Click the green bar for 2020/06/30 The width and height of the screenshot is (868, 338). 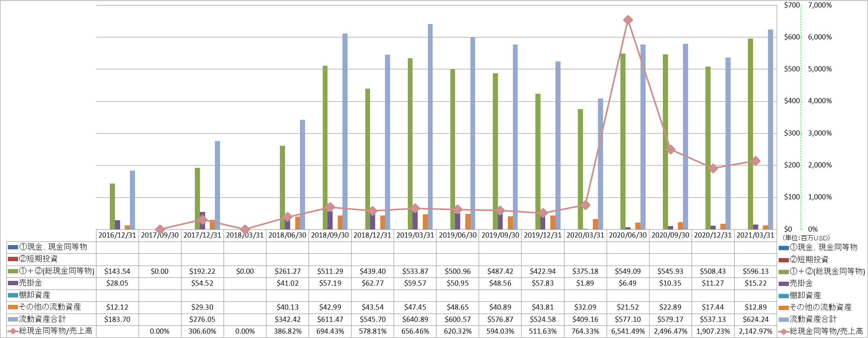click(623, 141)
